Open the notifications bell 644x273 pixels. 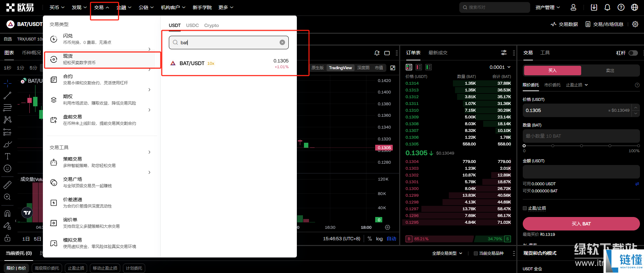607,7
